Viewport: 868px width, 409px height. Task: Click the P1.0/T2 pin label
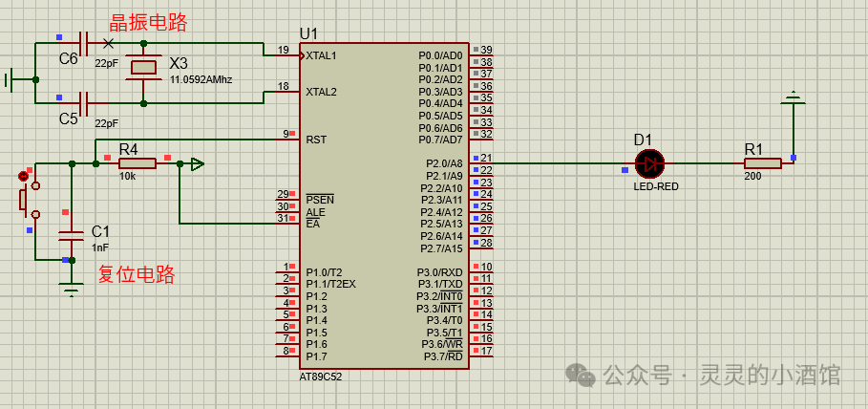pos(324,272)
